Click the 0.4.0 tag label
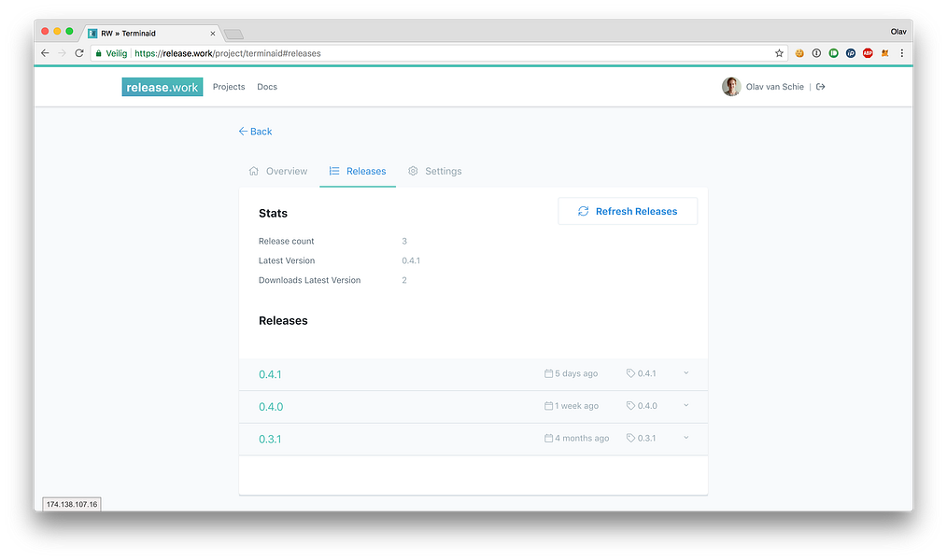The width and height of the screenshot is (947, 560). 642,405
